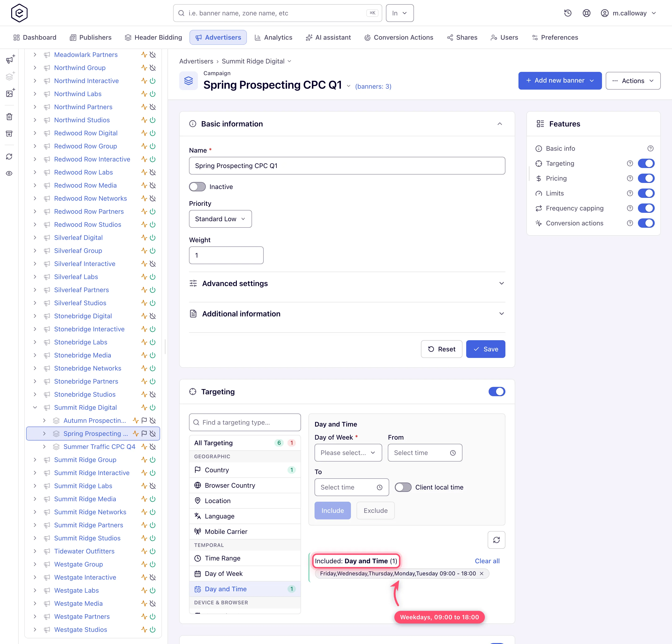
Task: Collapse the Basic information panel
Action: point(500,124)
